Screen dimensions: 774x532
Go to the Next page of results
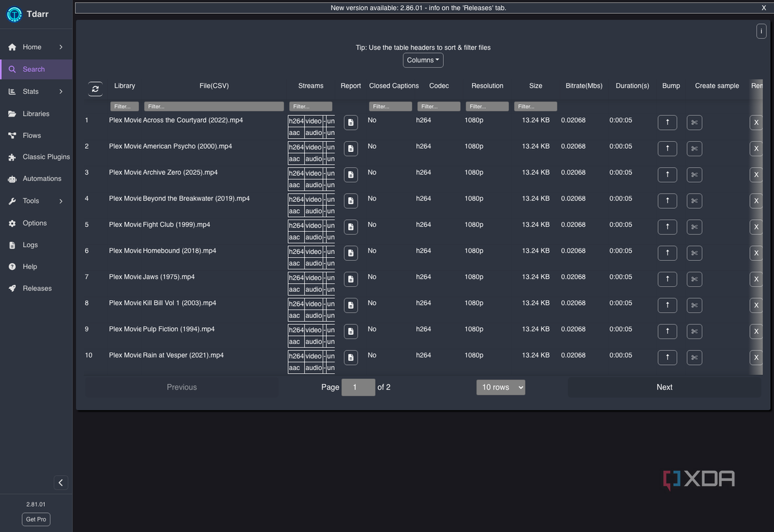point(664,387)
